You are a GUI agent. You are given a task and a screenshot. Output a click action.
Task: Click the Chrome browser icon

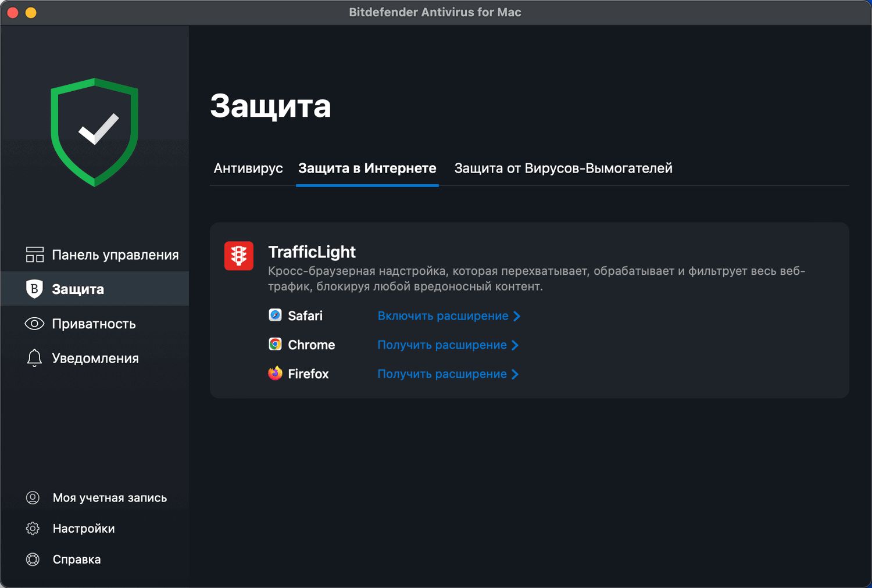click(275, 344)
